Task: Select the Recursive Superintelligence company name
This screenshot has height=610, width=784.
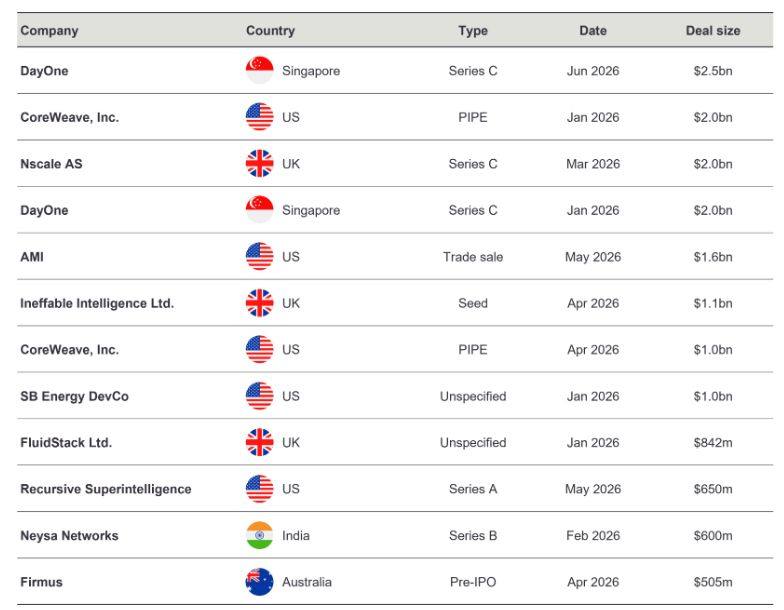Action: coord(106,489)
